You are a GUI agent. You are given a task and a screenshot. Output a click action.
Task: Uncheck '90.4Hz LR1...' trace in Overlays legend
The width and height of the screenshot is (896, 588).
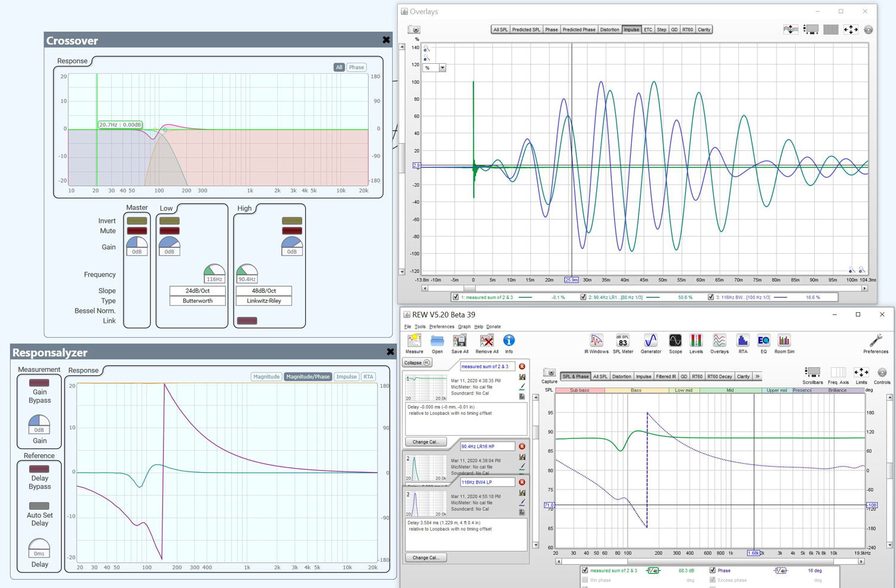(583, 297)
